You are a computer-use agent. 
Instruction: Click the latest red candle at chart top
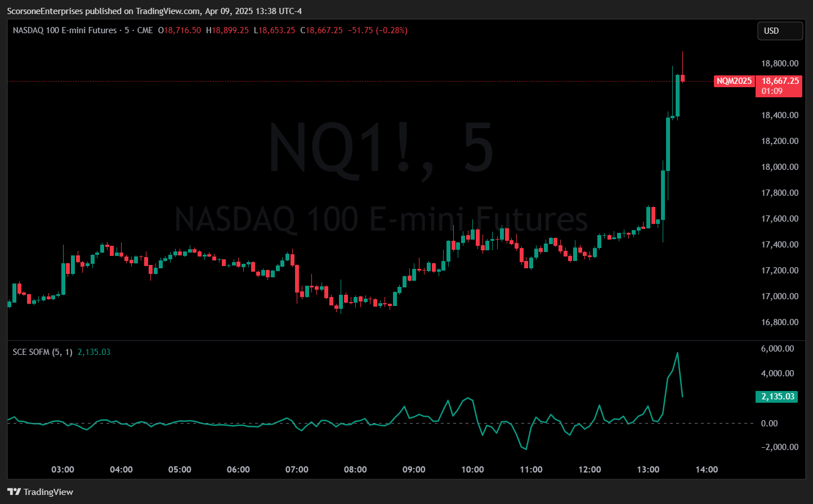pyautogui.click(x=683, y=78)
